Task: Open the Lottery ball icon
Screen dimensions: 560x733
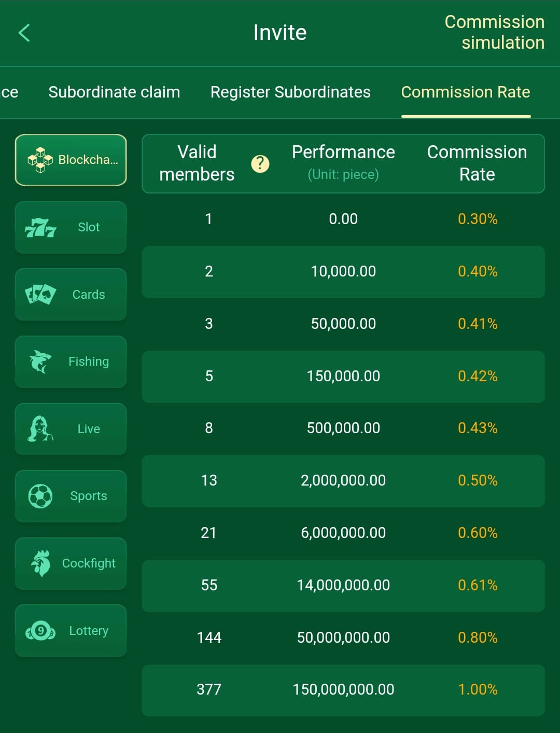Action: click(x=40, y=631)
